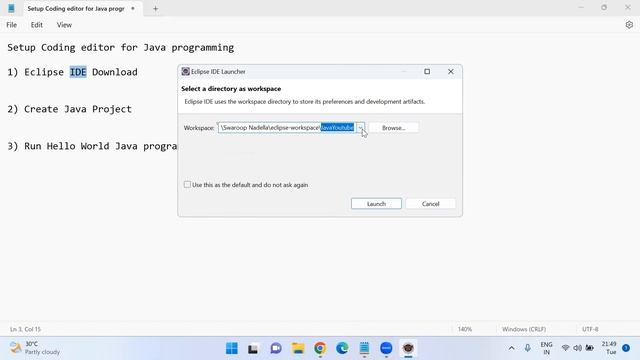Select the 'Setup Coding editor' Notepad tab
The image size is (640, 360).
pyautogui.click(x=76, y=9)
